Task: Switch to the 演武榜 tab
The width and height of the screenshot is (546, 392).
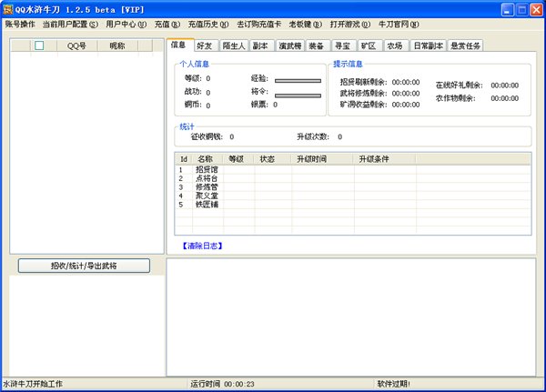Action: (x=289, y=45)
